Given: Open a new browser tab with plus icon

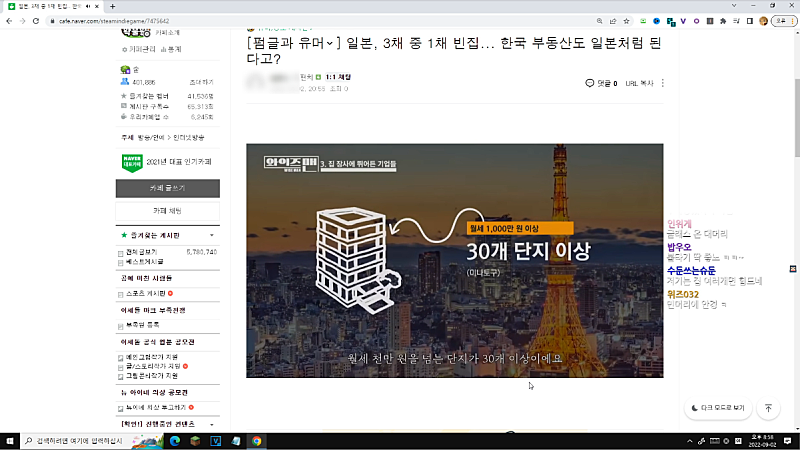Looking at the screenshot, I should (112, 7).
